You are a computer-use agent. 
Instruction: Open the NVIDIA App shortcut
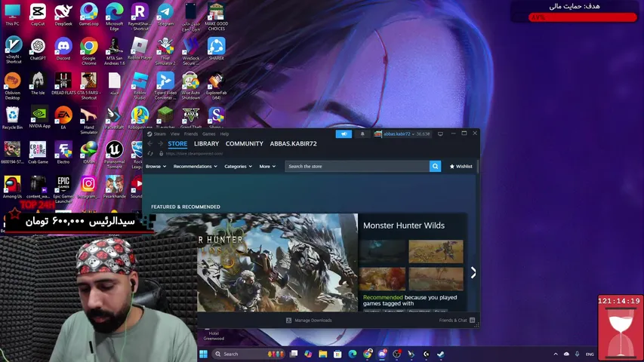point(39,118)
